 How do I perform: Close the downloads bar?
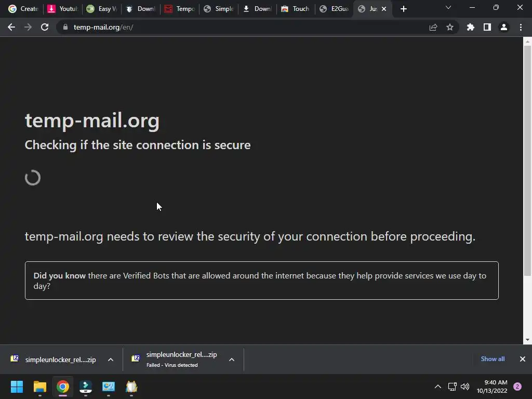(x=523, y=359)
